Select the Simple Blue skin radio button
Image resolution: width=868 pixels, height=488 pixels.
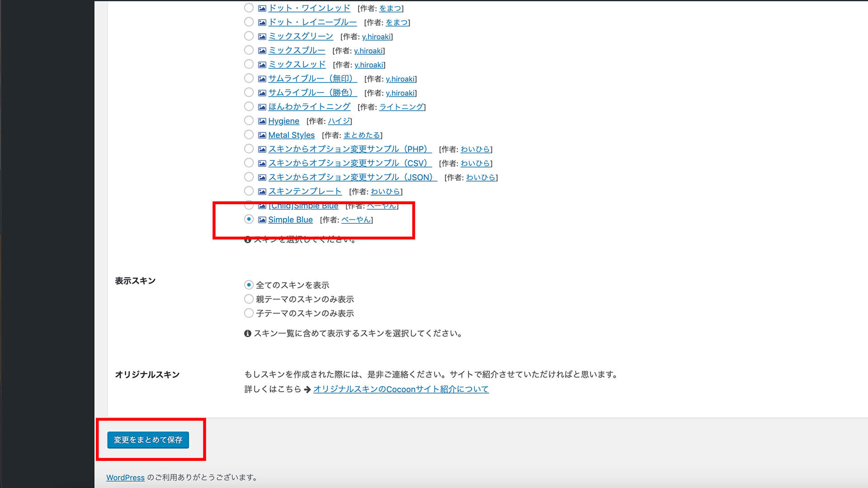coord(249,220)
